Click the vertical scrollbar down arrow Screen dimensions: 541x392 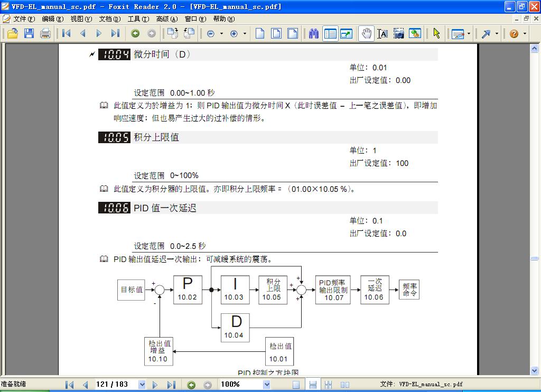coord(534,370)
